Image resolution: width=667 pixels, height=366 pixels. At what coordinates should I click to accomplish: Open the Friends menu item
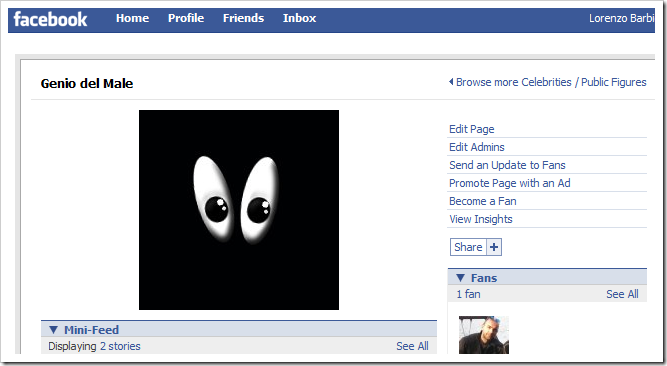(243, 18)
